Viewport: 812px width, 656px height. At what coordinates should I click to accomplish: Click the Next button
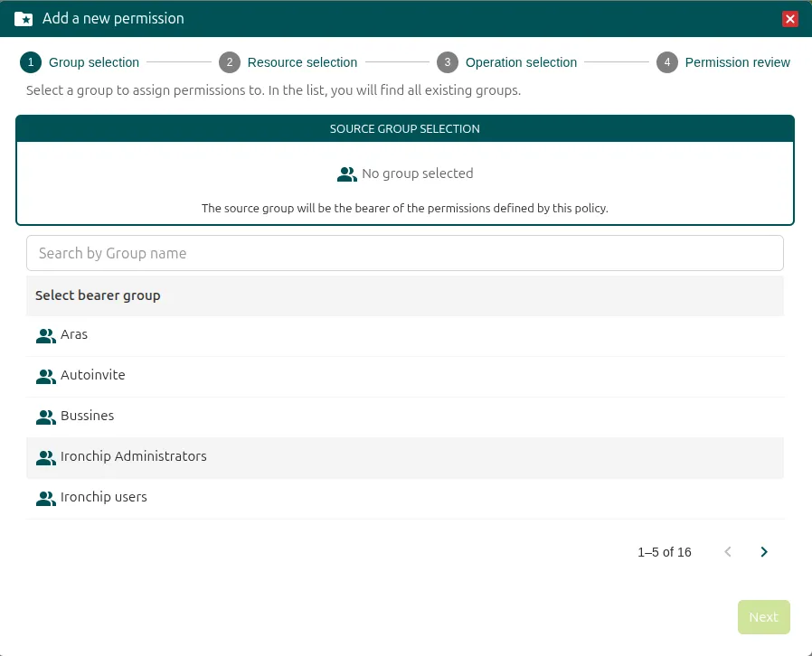(x=764, y=617)
